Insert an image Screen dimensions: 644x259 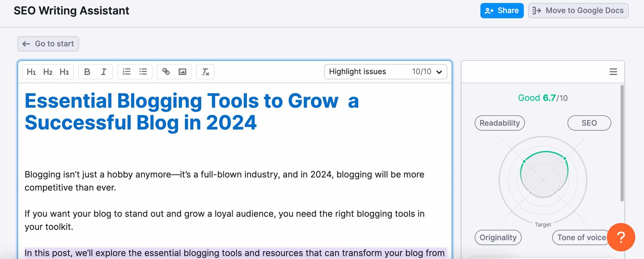click(182, 72)
